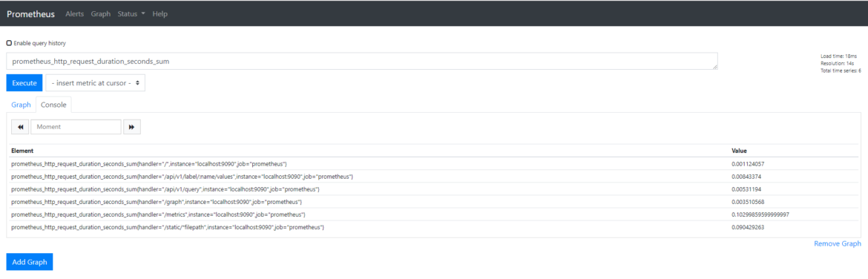Click value 0.00843374
This screenshot has height=279, width=868.
[747, 177]
